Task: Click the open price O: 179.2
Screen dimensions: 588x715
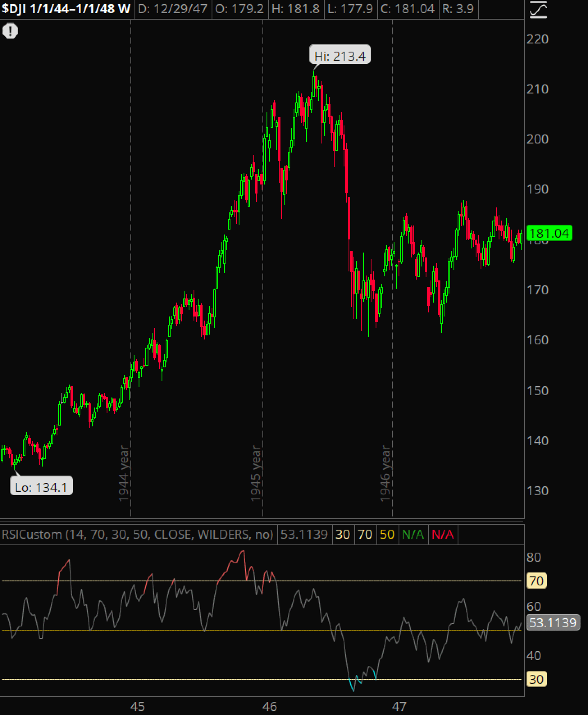Action: (239, 9)
